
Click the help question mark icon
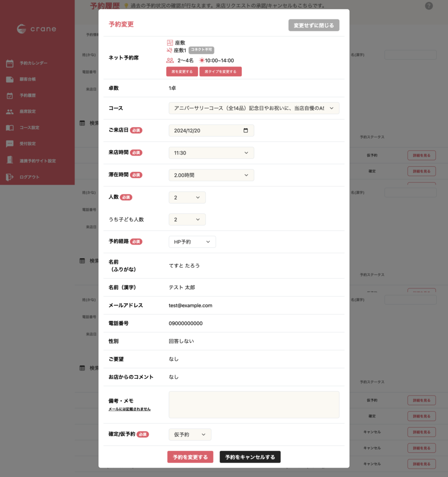click(429, 6)
